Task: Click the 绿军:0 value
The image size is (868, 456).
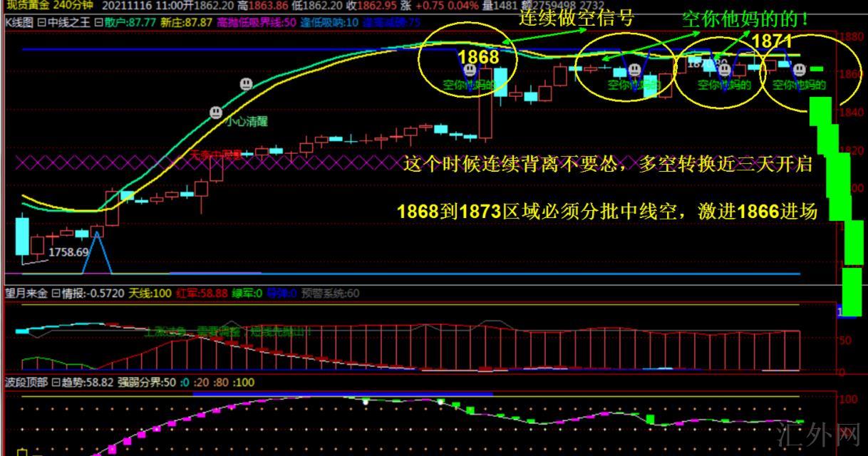Action: point(247,293)
